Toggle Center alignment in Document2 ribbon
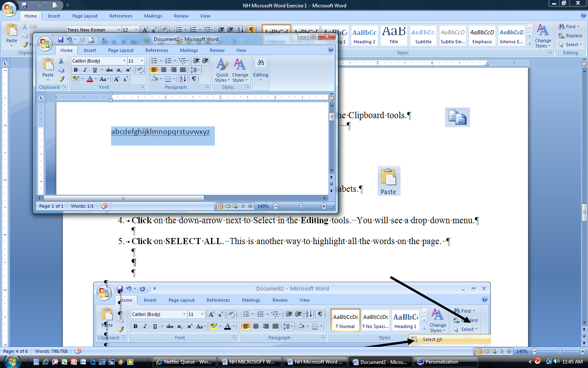Image resolution: width=588 pixels, height=368 pixels. coord(164,70)
